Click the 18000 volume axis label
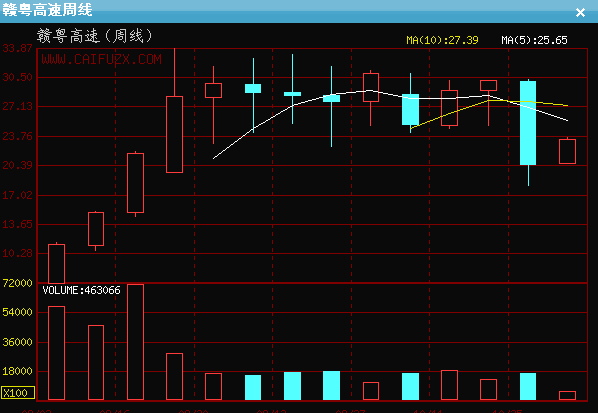 click(x=18, y=371)
